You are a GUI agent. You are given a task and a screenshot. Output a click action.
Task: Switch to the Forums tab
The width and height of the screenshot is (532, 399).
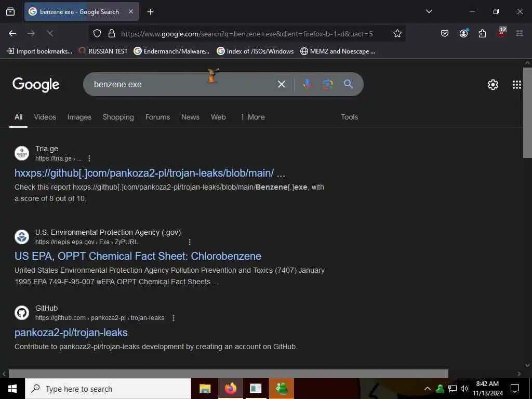click(157, 117)
